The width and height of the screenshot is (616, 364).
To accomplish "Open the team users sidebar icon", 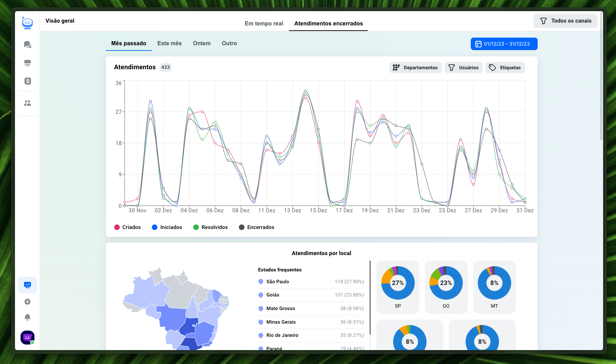I will (x=28, y=103).
